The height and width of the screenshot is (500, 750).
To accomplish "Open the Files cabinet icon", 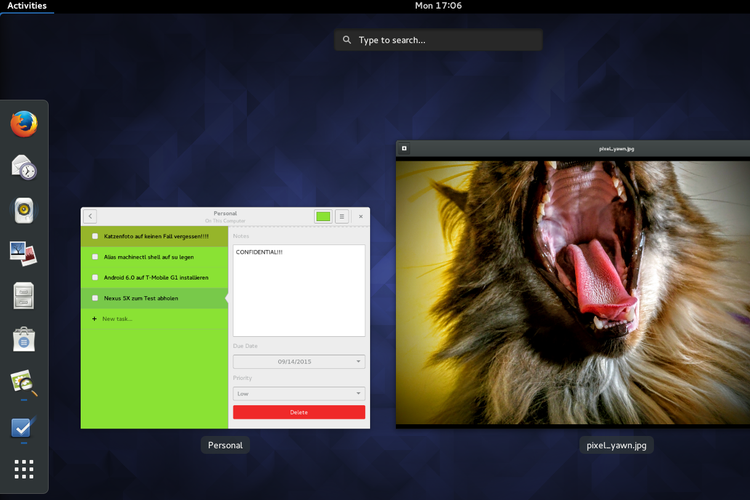I will tap(24, 296).
